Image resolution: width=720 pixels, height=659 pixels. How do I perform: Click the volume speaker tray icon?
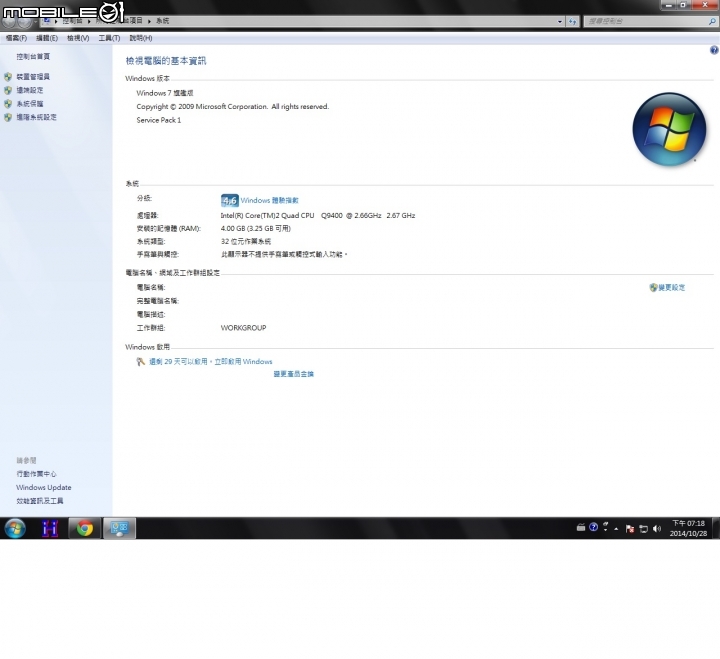pyautogui.click(x=657, y=529)
